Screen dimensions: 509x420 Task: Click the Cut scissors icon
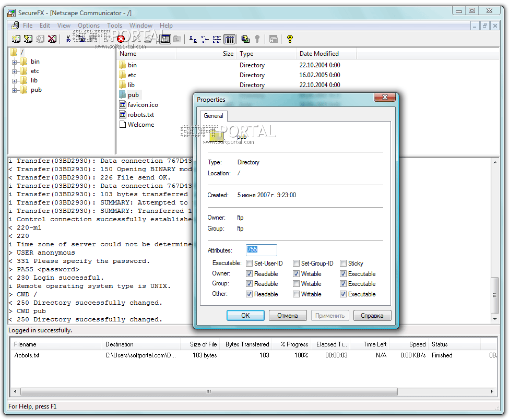click(68, 39)
